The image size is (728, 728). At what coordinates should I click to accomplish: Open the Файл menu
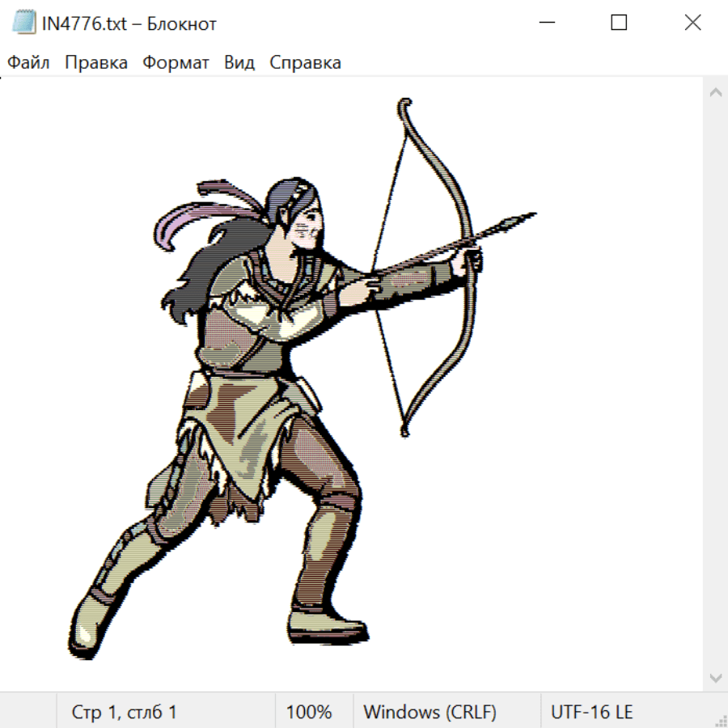[28, 63]
